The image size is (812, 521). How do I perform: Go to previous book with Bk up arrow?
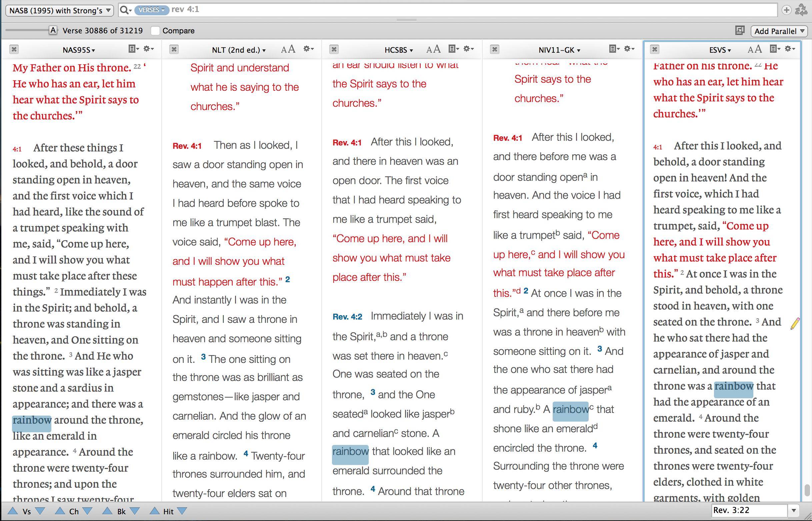[x=107, y=511]
